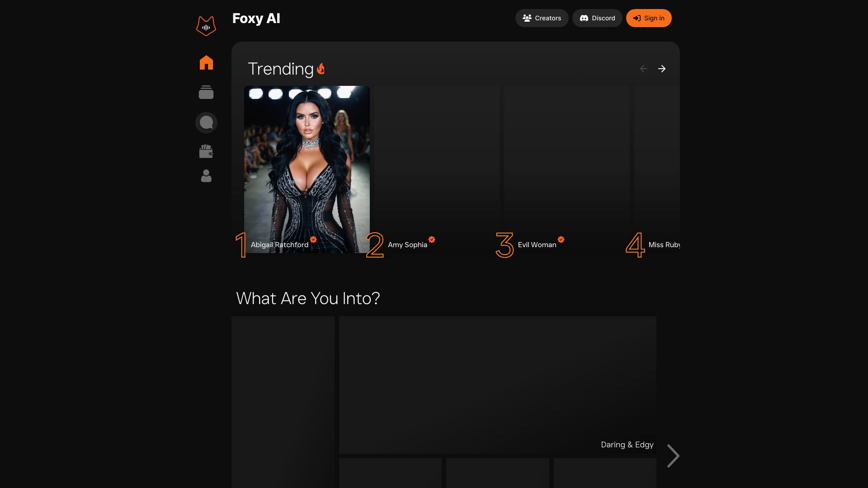The width and height of the screenshot is (868, 488).
Task: Expand the Daring & Edgy category arrow
Action: [x=672, y=456]
